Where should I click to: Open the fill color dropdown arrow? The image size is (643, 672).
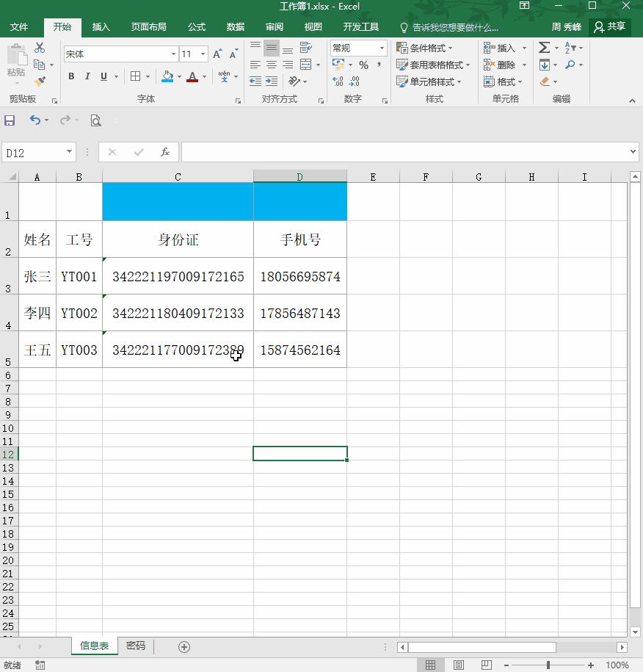178,76
